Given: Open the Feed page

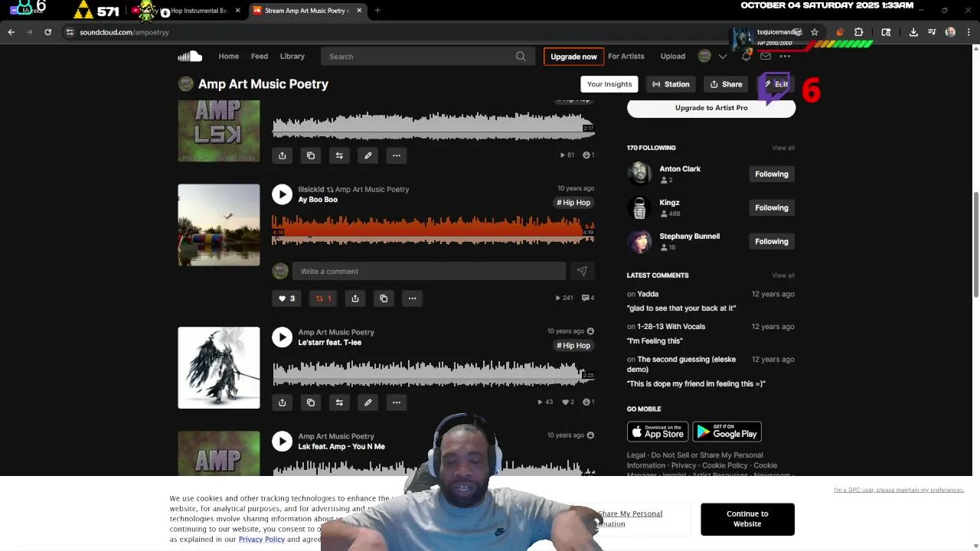Looking at the screenshot, I should coord(260,56).
